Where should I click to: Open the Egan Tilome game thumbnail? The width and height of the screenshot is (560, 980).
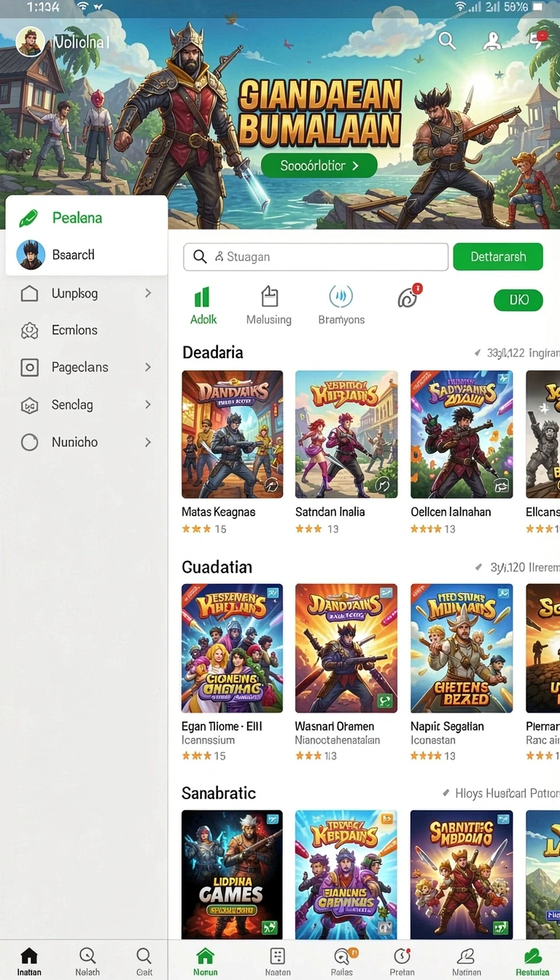[x=232, y=648]
